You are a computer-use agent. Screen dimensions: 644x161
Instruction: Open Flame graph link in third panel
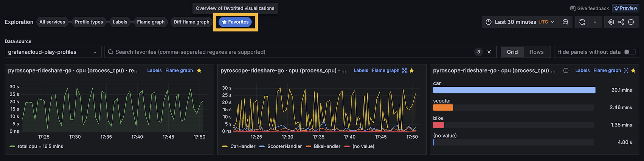pyautogui.click(x=607, y=70)
